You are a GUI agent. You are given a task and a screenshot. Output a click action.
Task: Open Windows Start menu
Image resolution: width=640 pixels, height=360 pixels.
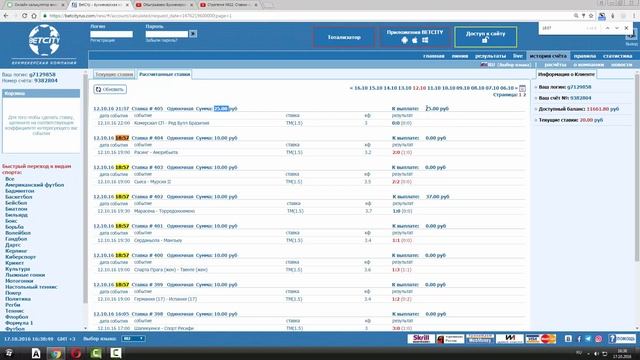point(9,353)
